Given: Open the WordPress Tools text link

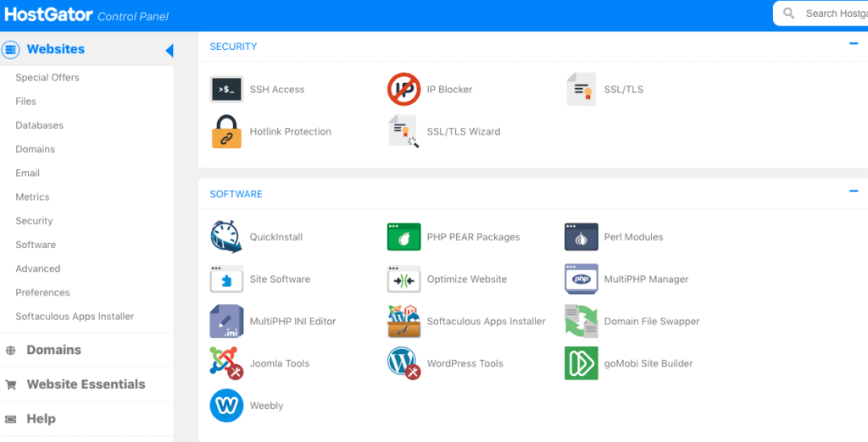Looking at the screenshot, I should pos(465,363).
